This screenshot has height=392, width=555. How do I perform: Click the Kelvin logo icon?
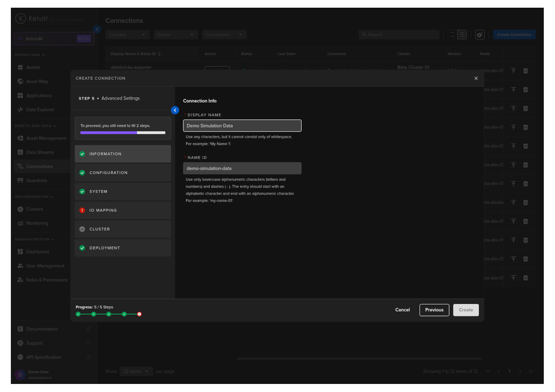pos(21,19)
